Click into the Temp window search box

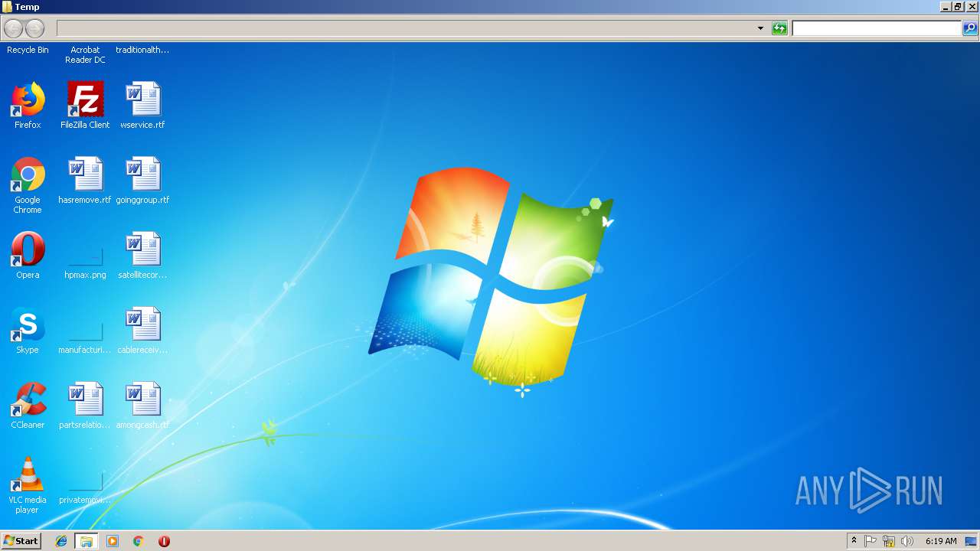[x=877, y=28]
